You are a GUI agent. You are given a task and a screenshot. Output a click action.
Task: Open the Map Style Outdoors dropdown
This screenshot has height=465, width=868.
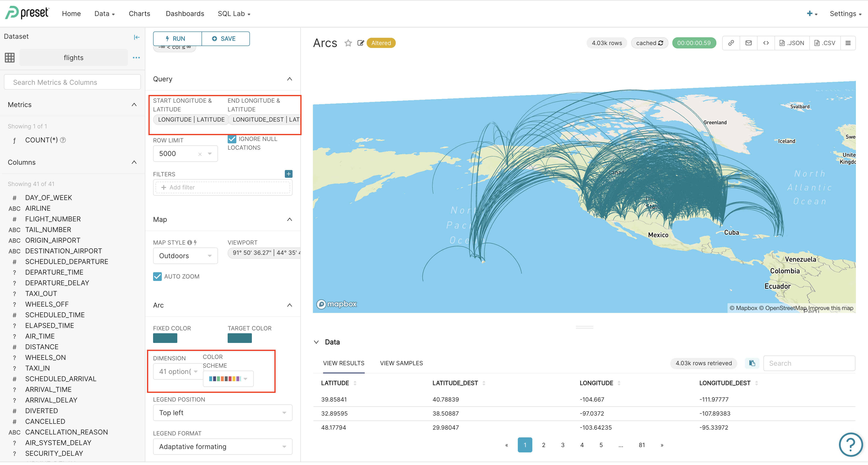185,256
